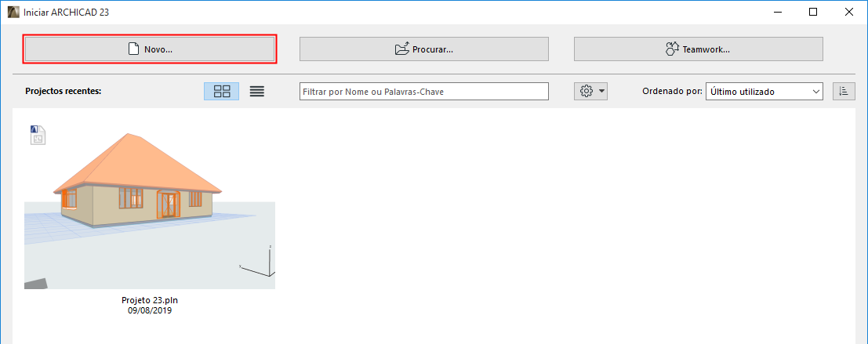Click the Novo... new project button

click(150, 49)
